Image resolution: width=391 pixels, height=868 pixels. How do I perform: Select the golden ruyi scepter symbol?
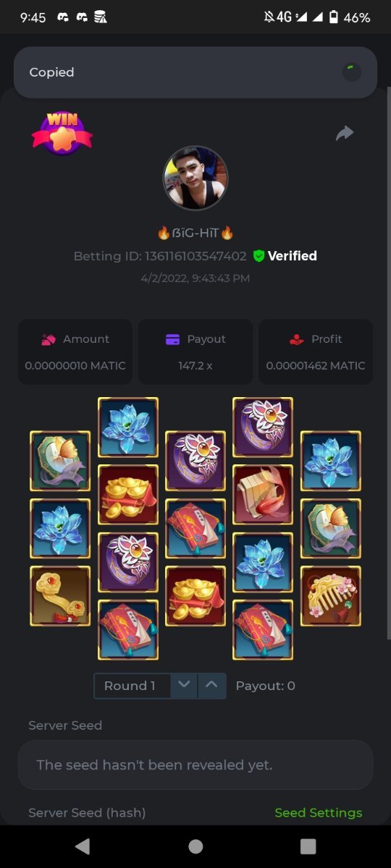[x=60, y=596]
